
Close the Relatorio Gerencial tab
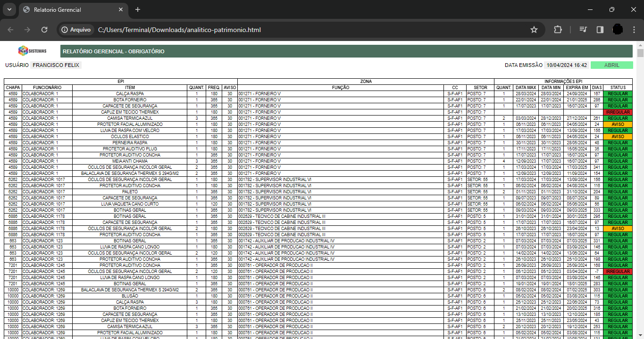[121, 9]
